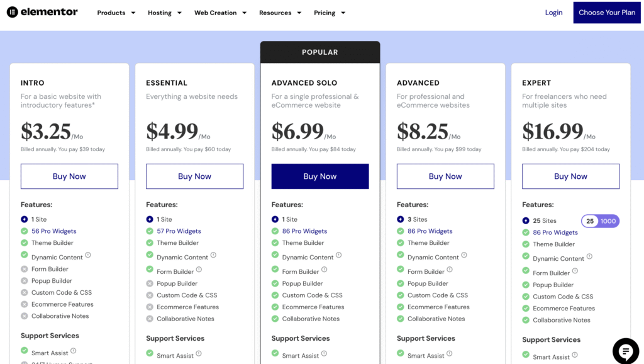Click the Dynamic Content info icon in Essential plan

point(213,255)
